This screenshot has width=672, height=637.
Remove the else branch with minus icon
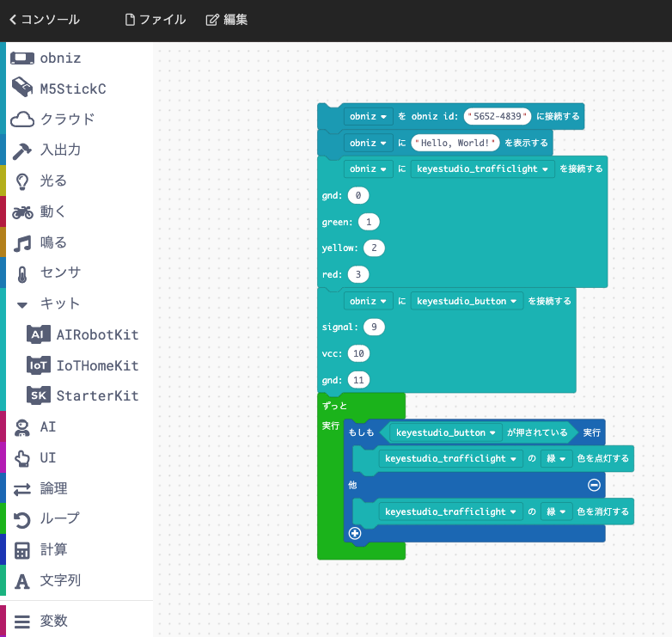pos(594,485)
